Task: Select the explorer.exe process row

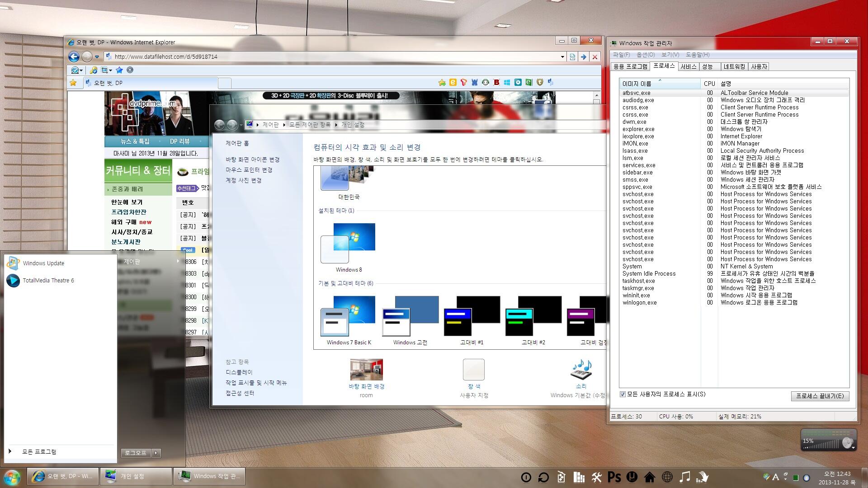Action: (x=638, y=129)
